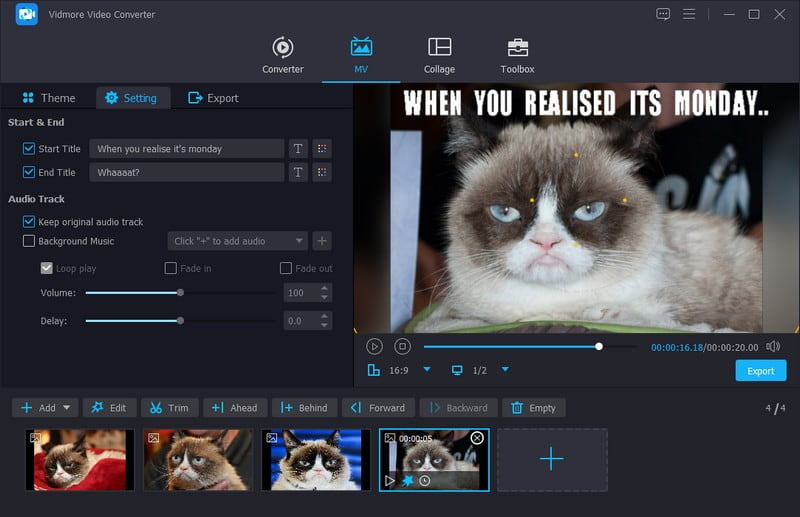Open the feedback chat icon in title bar
800x517 pixels.
click(663, 14)
